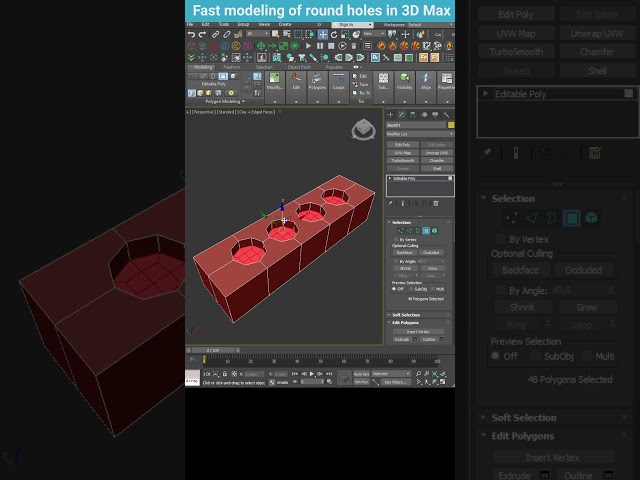Image resolution: width=640 pixels, height=480 pixels.
Task: Click the Insert Vertex button
Action: [x=418, y=332]
